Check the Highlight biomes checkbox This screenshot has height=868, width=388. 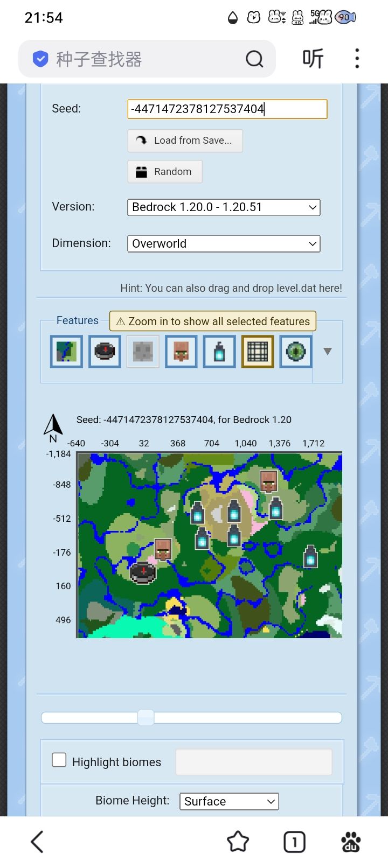click(x=59, y=760)
